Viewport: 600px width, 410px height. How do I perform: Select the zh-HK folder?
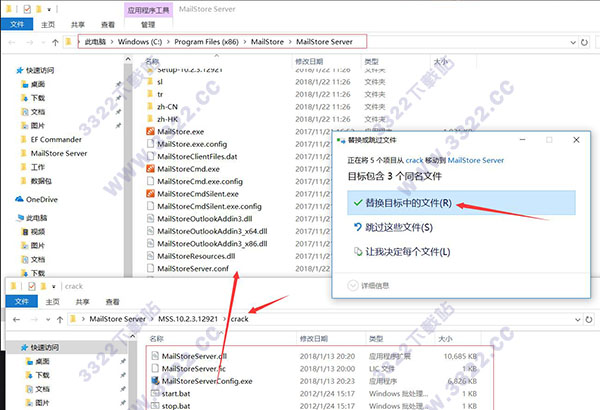click(167, 119)
